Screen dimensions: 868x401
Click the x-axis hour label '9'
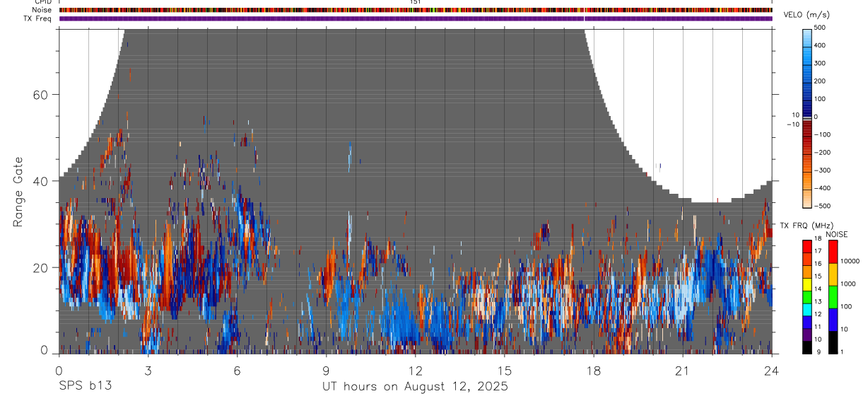[x=326, y=371]
